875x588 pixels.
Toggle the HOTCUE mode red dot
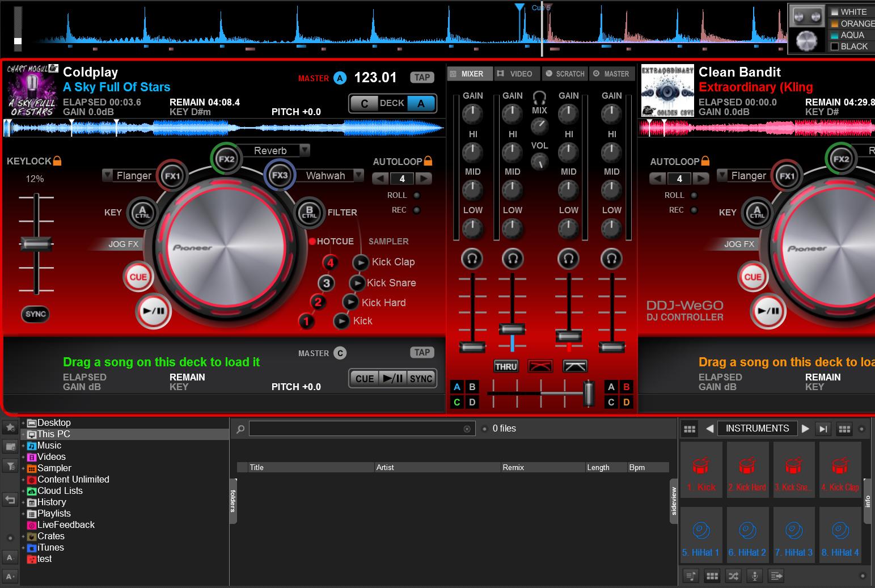[x=312, y=242]
